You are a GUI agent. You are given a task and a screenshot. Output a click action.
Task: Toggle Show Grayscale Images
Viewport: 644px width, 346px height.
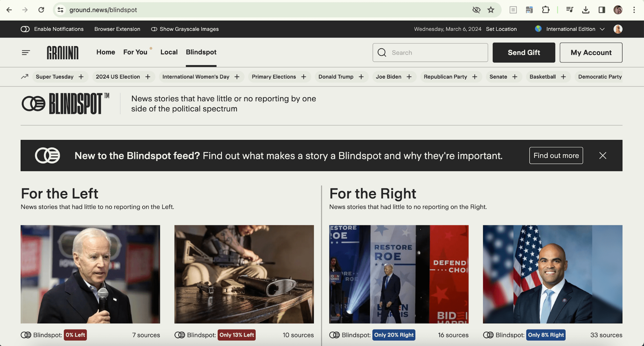tap(154, 29)
